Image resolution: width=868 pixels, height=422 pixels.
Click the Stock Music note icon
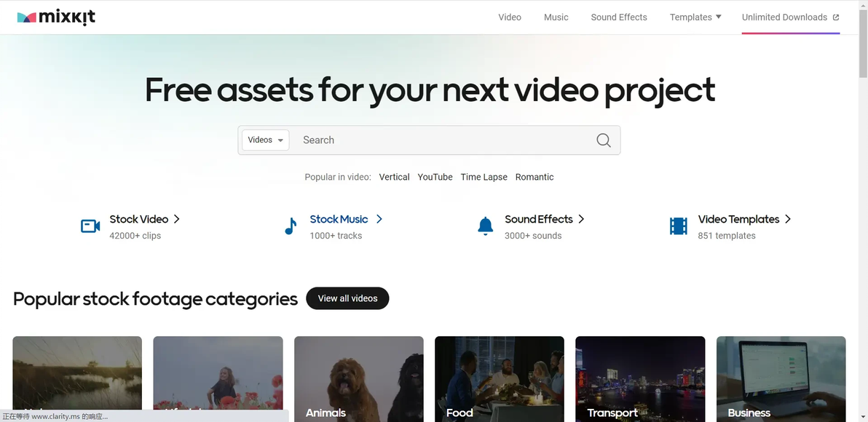pos(291,226)
